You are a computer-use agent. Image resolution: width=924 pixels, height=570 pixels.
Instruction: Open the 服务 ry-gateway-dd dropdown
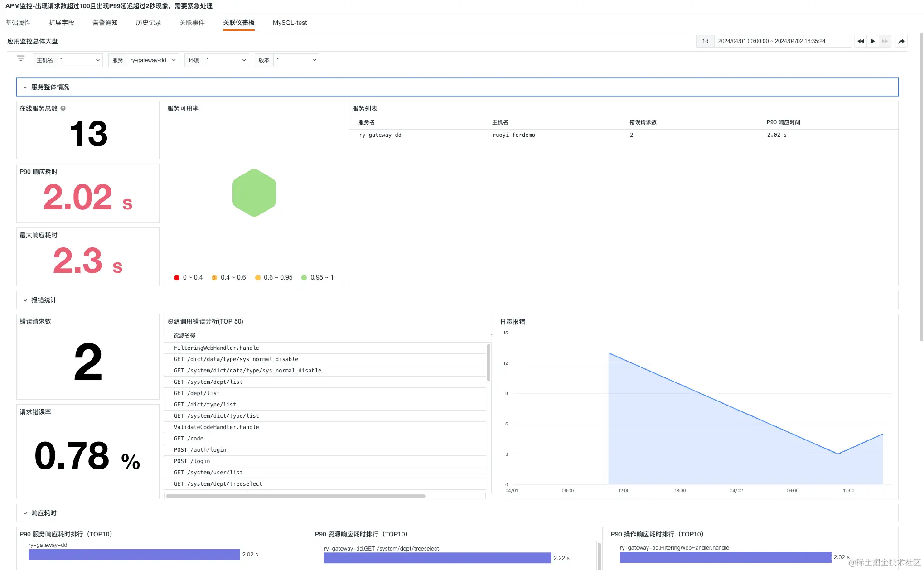pos(153,60)
